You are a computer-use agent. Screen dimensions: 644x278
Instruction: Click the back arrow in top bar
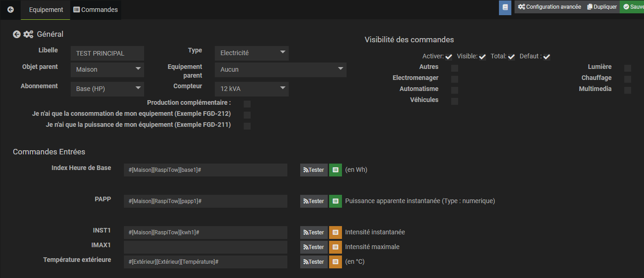(x=11, y=10)
